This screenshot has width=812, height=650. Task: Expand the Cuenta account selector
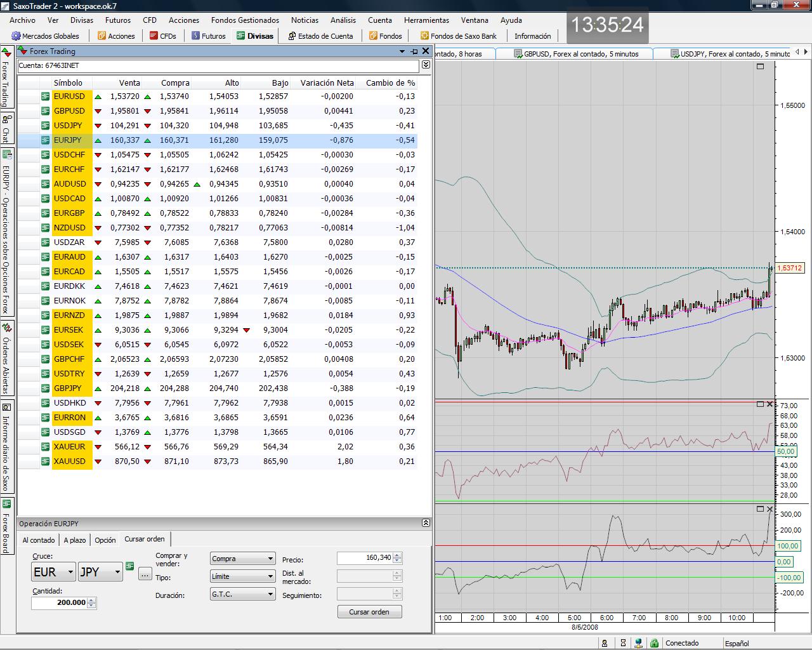click(426, 65)
